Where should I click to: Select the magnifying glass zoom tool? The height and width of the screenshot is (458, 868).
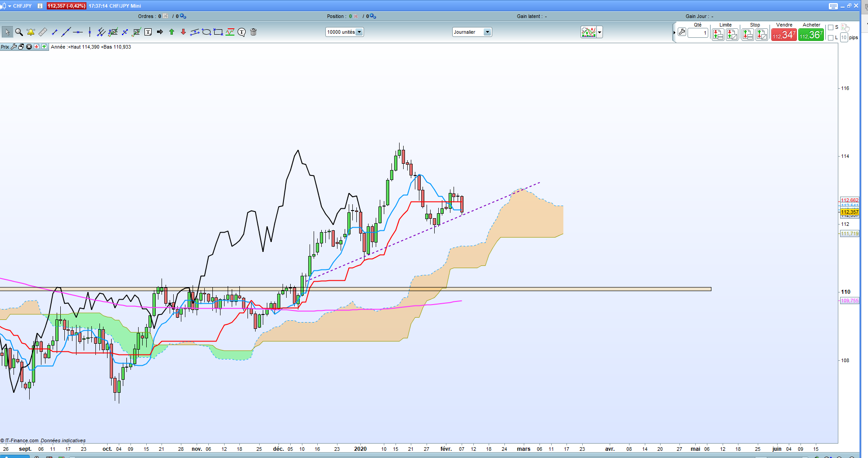(19, 32)
